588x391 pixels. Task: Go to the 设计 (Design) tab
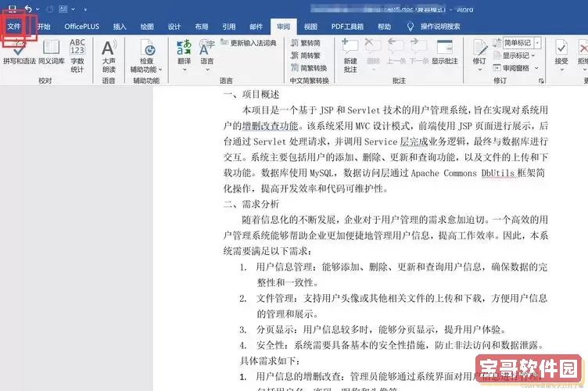174,27
